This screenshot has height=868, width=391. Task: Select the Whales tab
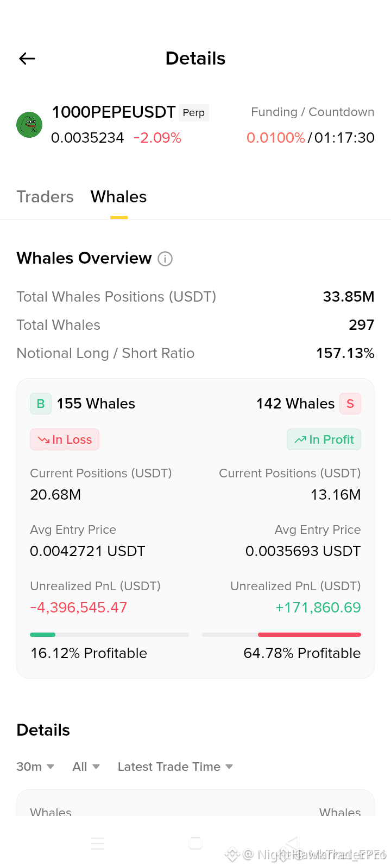(119, 196)
